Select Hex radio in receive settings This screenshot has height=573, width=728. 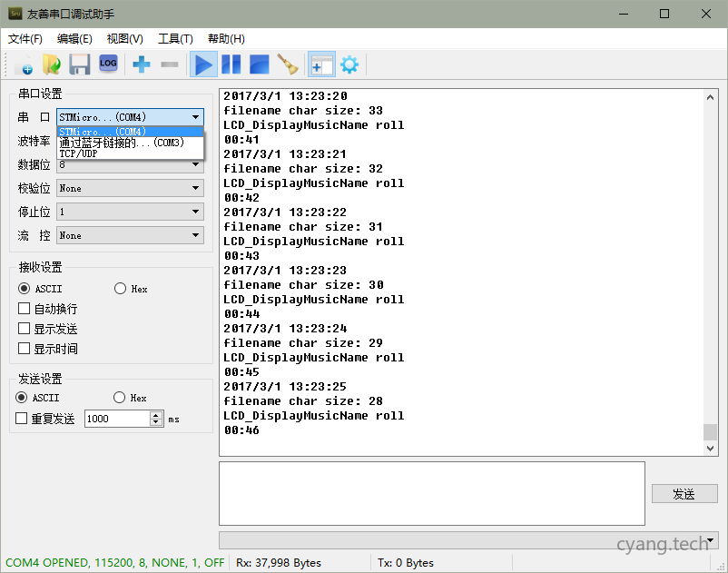click(x=121, y=289)
